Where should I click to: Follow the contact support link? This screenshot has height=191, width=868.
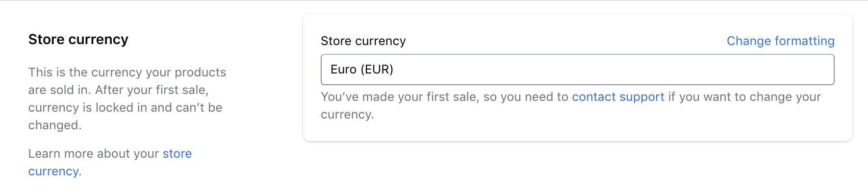(x=618, y=97)
